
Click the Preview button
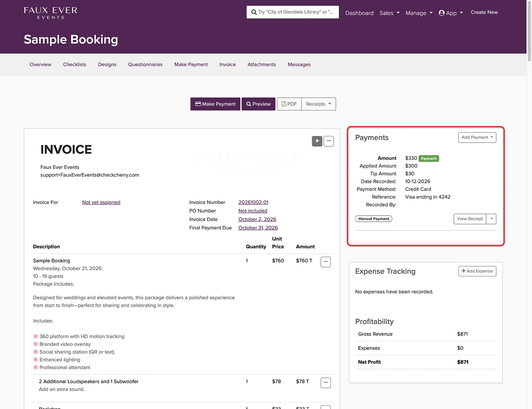pyautogui.click(x=258, y=104)
